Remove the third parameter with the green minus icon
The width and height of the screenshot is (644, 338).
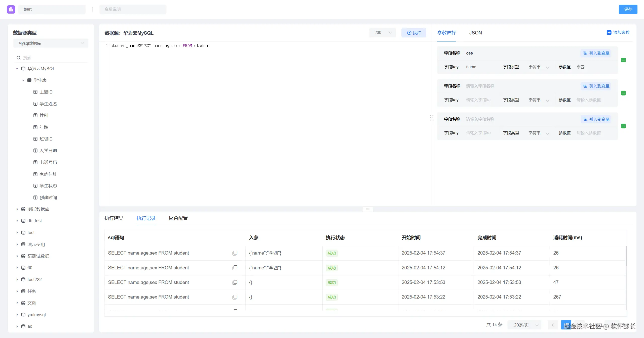[x=623, y=126]
